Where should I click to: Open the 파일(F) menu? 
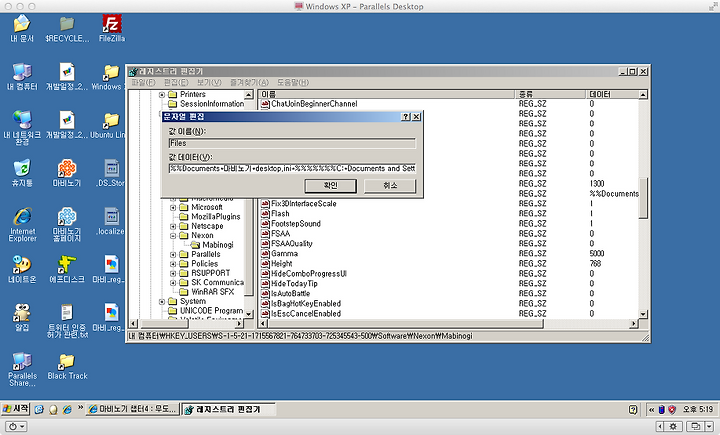click(x=143, y=82)
